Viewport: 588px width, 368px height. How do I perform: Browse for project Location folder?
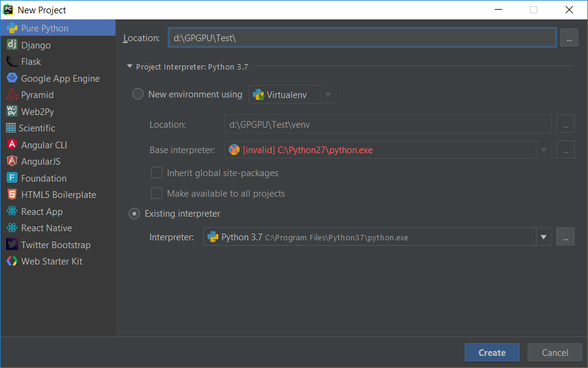point(569,38)
